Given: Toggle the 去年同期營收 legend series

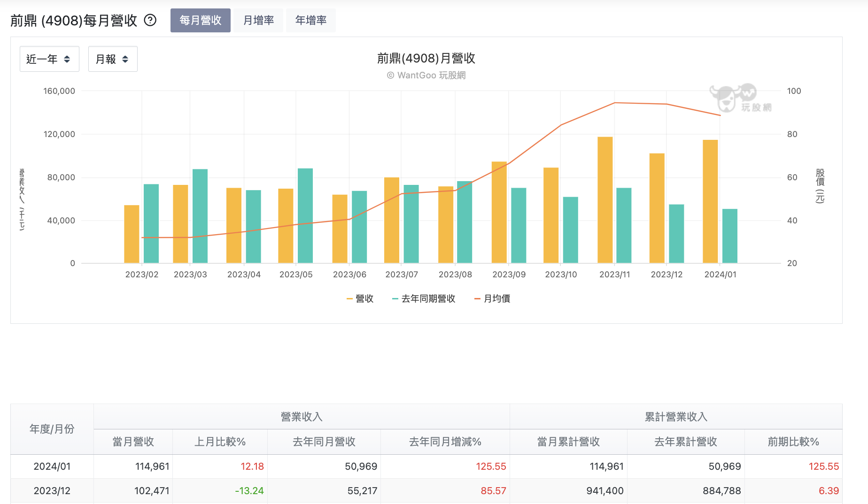Looking at the screenshot, I should [x=424, y=298].
